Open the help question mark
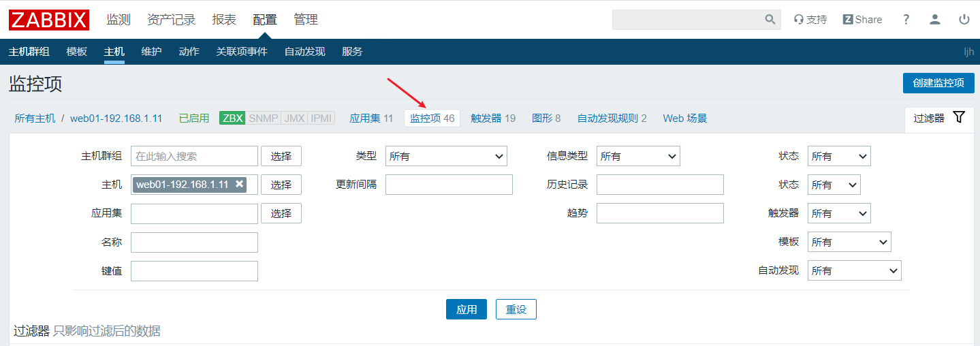This screenshot has width=980, height=346. tap(906, 20)
